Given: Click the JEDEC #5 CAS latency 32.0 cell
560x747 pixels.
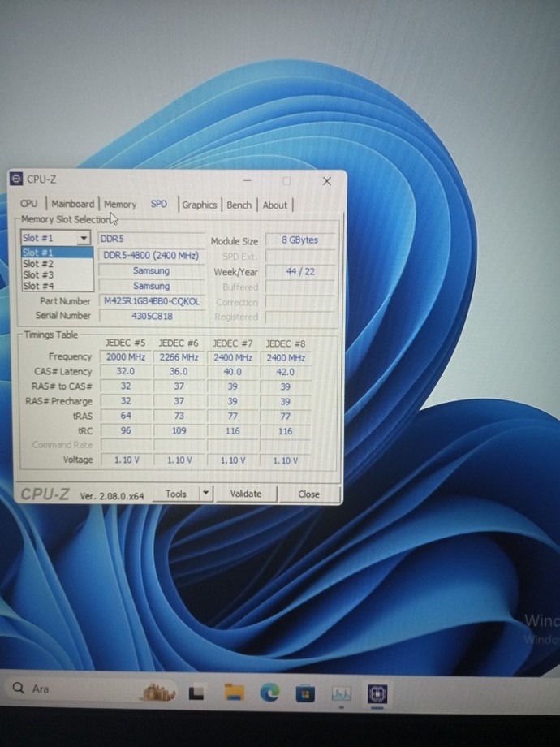Looking at the screenshot, I should (126, 371).
